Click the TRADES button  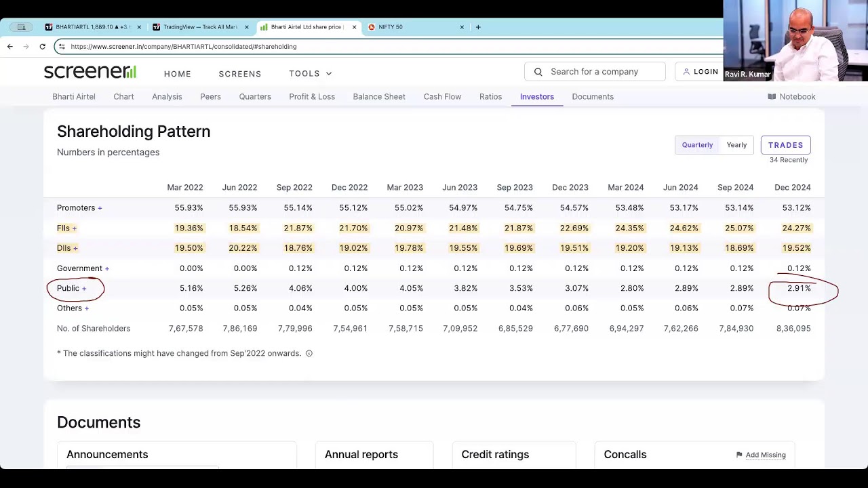pos(785,145)
